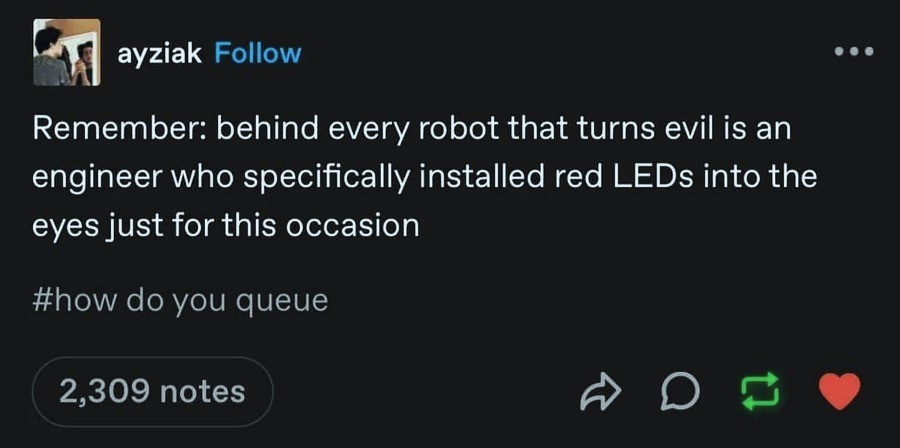Open the #how do you queue tag
The width and height of the screenshot is (900, 448).
pyautogui.click(x=180, y=300)
